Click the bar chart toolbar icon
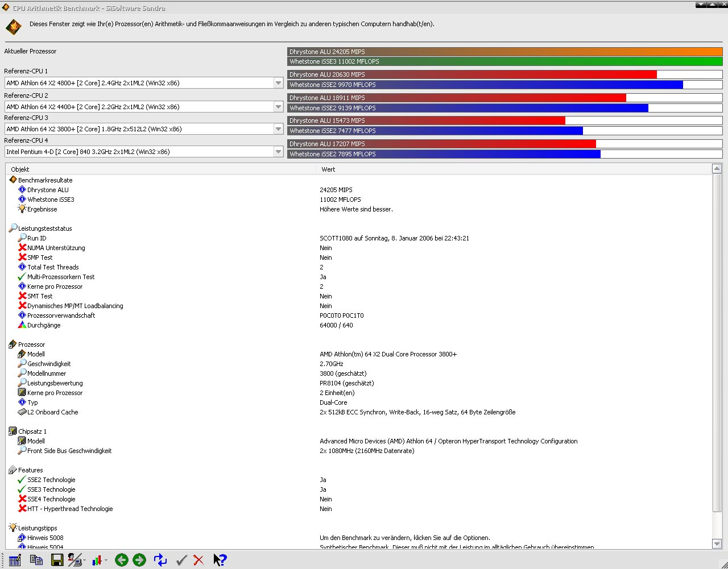Screen dimensions: 728x569 point(97,560)
